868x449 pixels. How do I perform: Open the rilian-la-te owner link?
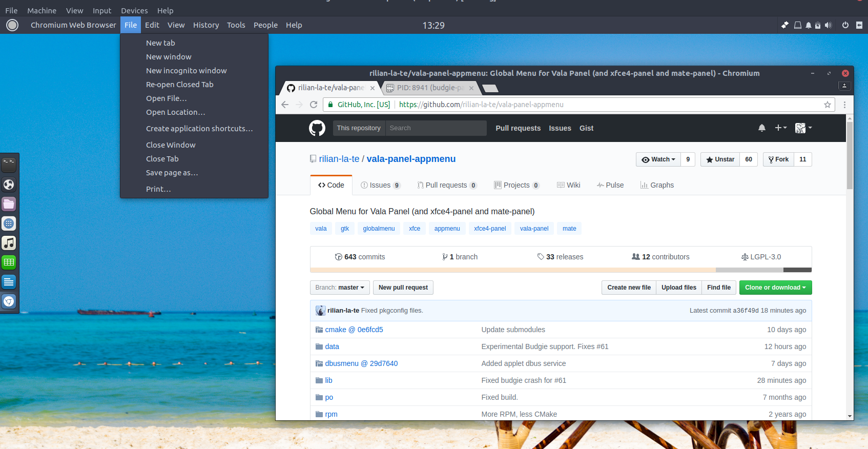tap(339, 159)
